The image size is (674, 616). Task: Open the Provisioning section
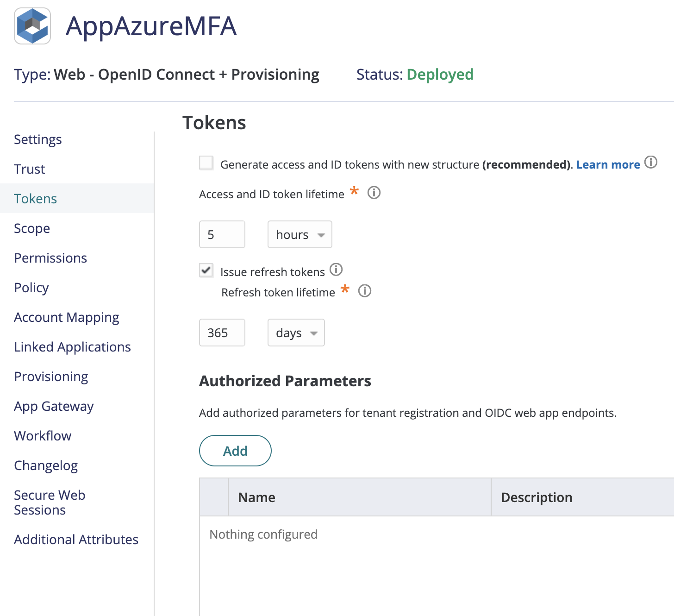point(51,376)
